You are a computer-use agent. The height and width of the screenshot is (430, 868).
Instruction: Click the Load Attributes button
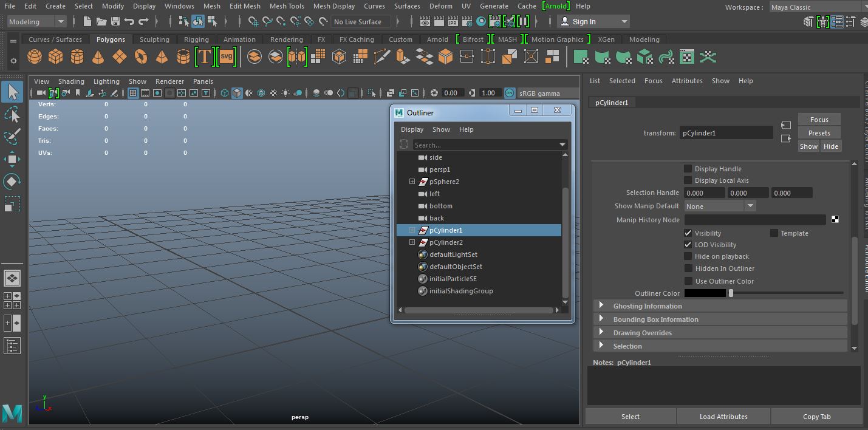[x=723, y=417]
